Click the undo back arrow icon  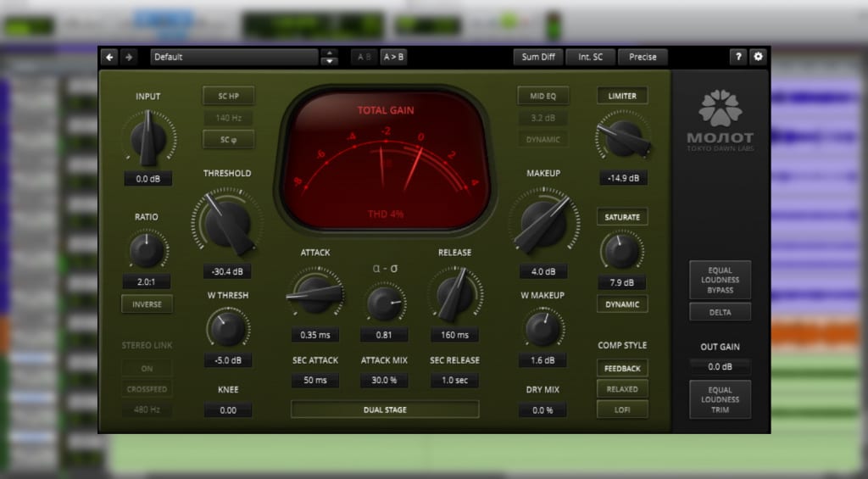point(109,57)
